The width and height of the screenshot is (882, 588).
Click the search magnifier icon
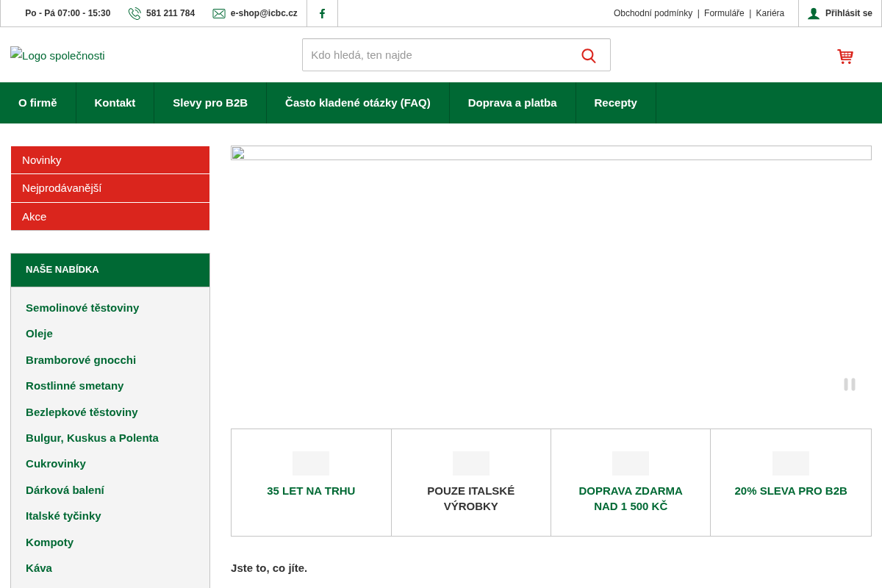(x=589, y=55)
